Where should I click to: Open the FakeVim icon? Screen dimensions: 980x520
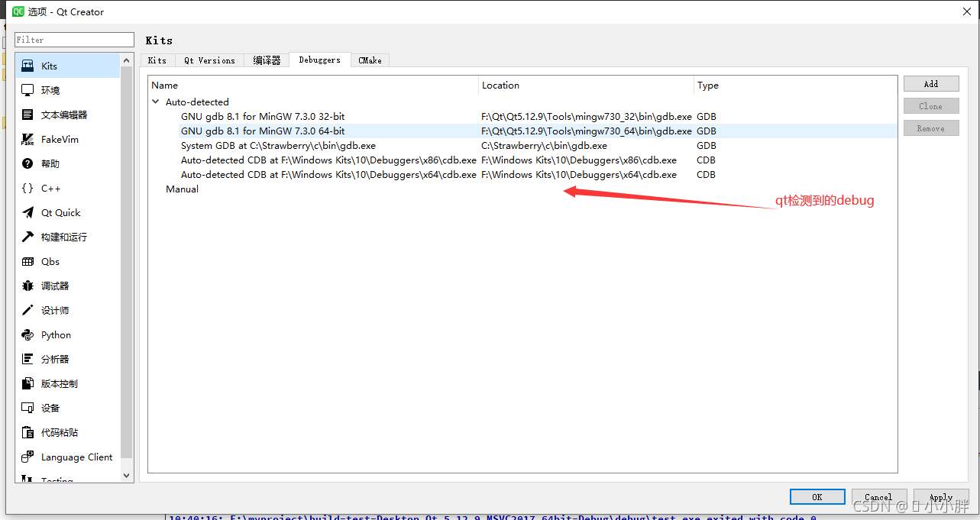[27, 139]
